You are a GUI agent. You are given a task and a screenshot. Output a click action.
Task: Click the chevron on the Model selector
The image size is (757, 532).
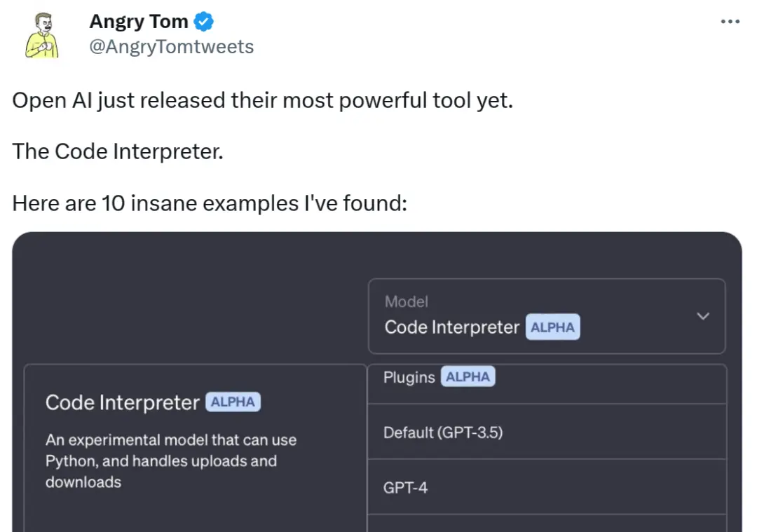point(703,316)
